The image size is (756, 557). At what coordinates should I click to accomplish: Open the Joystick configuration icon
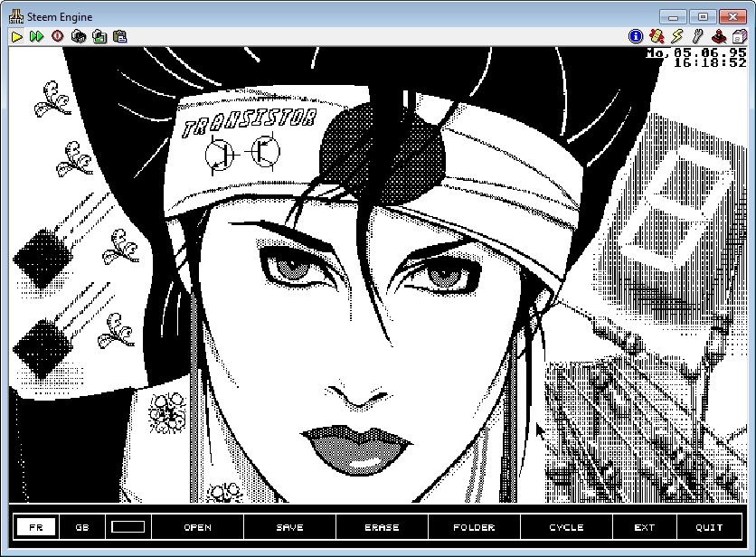719,36
